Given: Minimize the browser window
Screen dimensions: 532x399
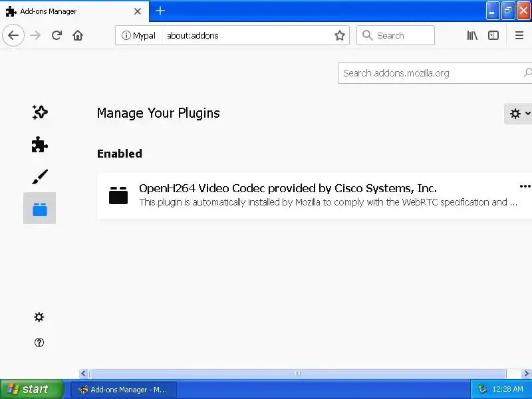Looking at the screenshot, I should [x=492, y=11].
